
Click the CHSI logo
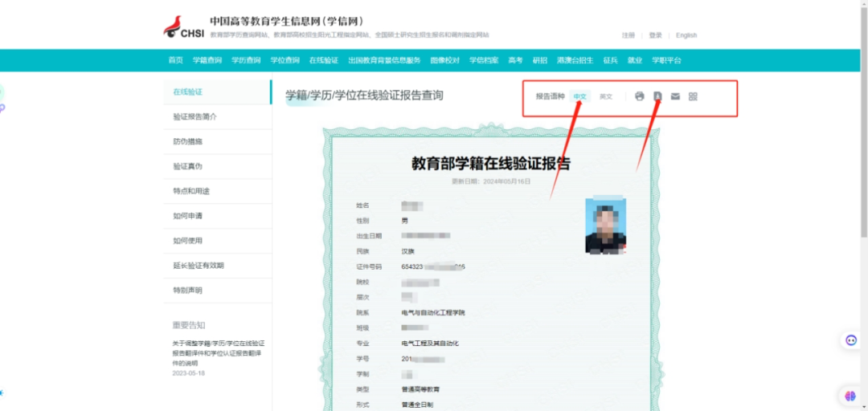click(184, 27)
